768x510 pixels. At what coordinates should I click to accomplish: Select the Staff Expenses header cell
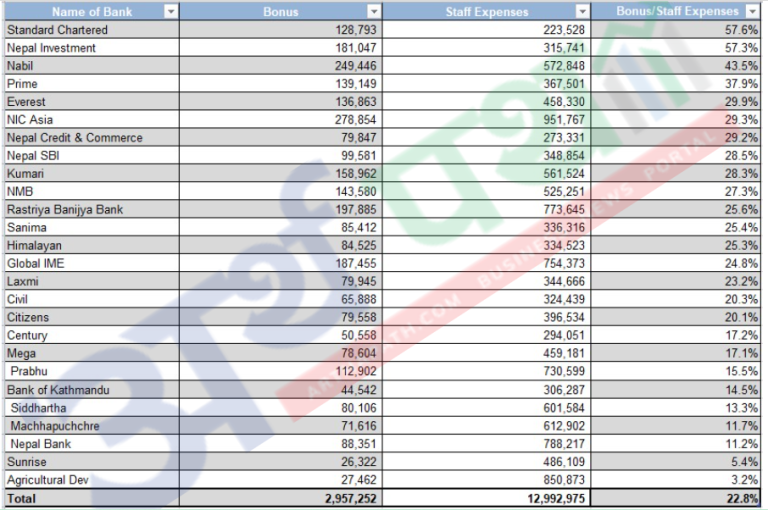486,12
